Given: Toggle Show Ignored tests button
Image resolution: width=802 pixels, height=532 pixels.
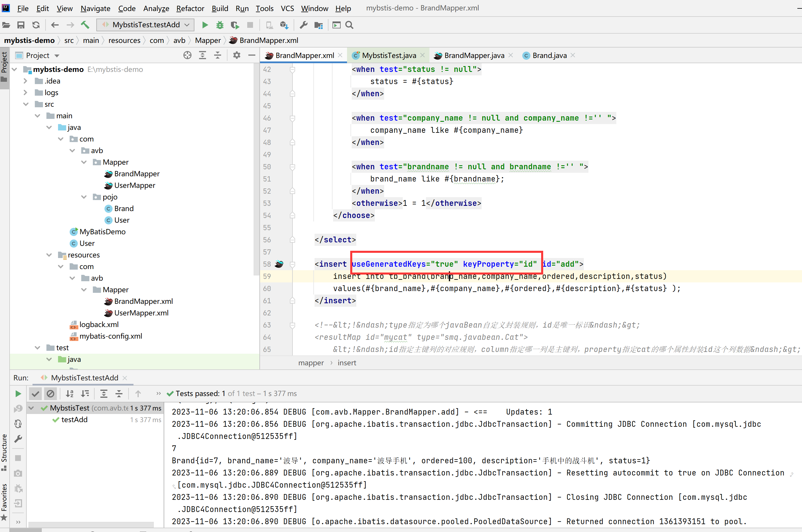Looking at the screenshot, I should (50, 394).
